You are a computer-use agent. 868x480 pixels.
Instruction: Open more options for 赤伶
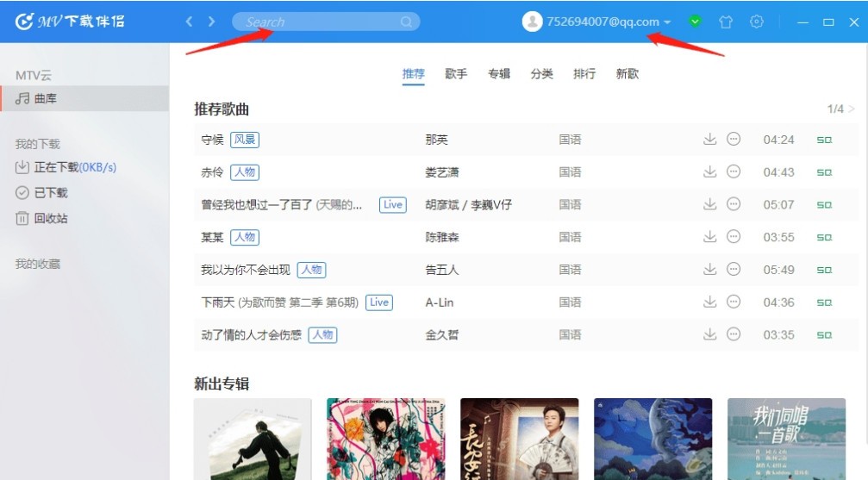tap(733, 171)
